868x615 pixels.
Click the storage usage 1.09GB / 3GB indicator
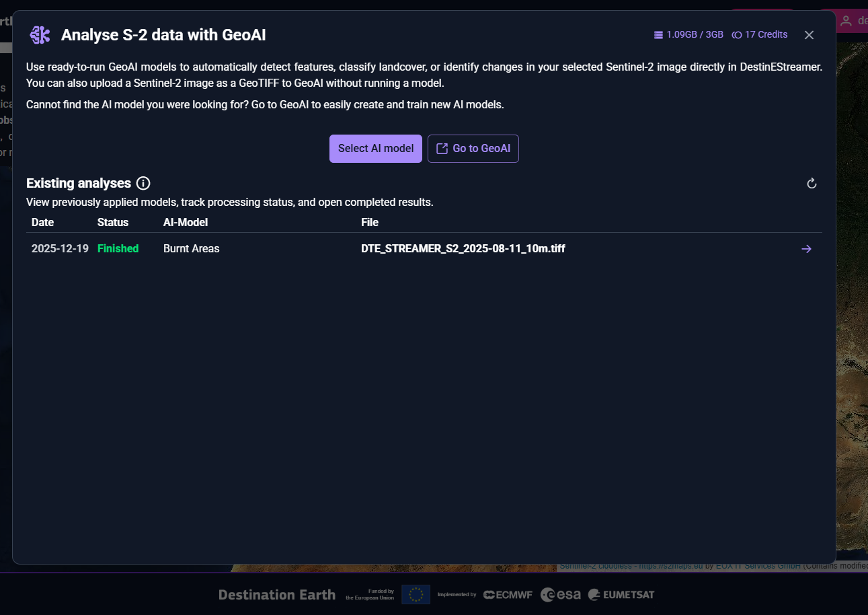pos(688,34)
